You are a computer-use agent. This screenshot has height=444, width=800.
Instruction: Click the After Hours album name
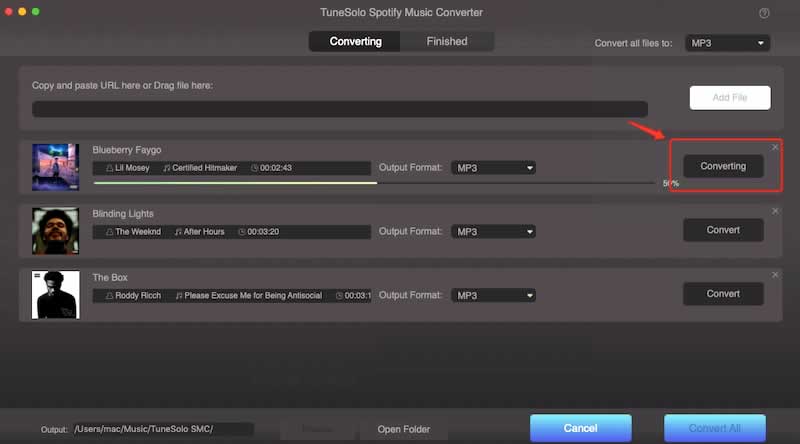pos(204,232)
